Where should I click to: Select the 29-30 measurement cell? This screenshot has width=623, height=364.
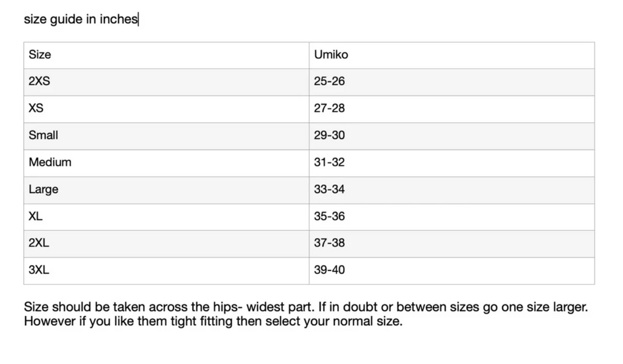tap(452, 136)
